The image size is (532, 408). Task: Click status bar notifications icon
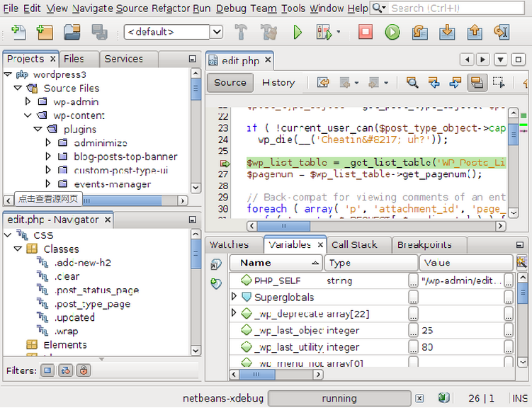tap(443, 398)
